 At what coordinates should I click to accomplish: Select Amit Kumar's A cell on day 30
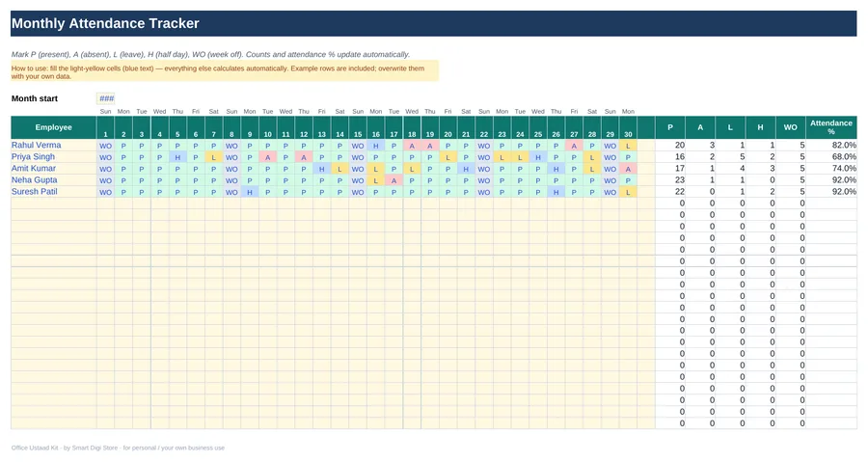point(628,169)
